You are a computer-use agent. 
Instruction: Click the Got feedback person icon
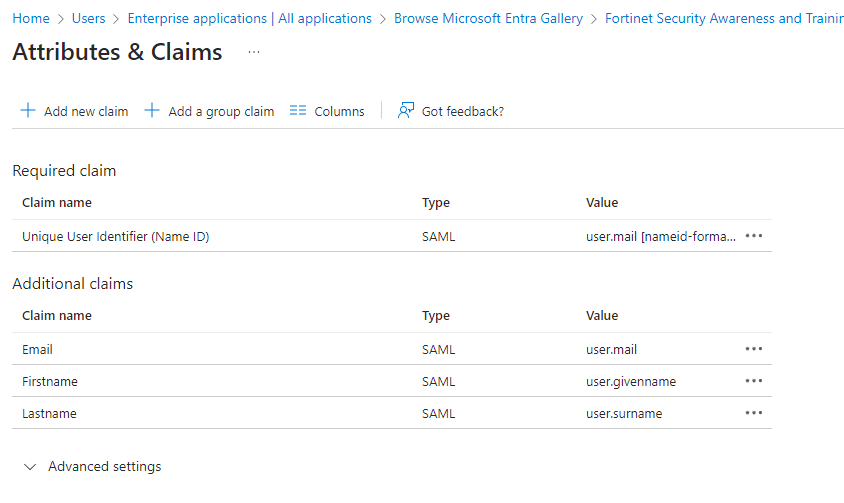pos(405,111)
